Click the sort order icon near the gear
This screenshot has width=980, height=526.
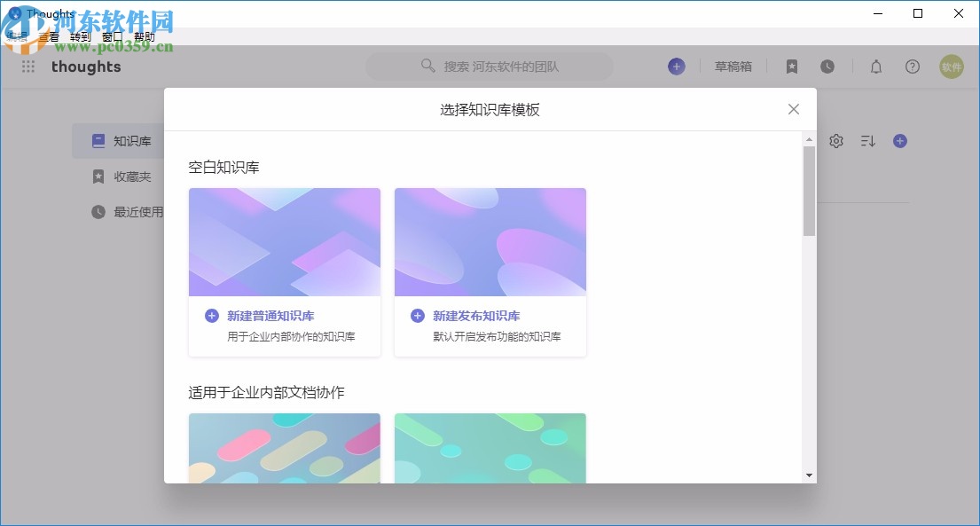(867, 140)
